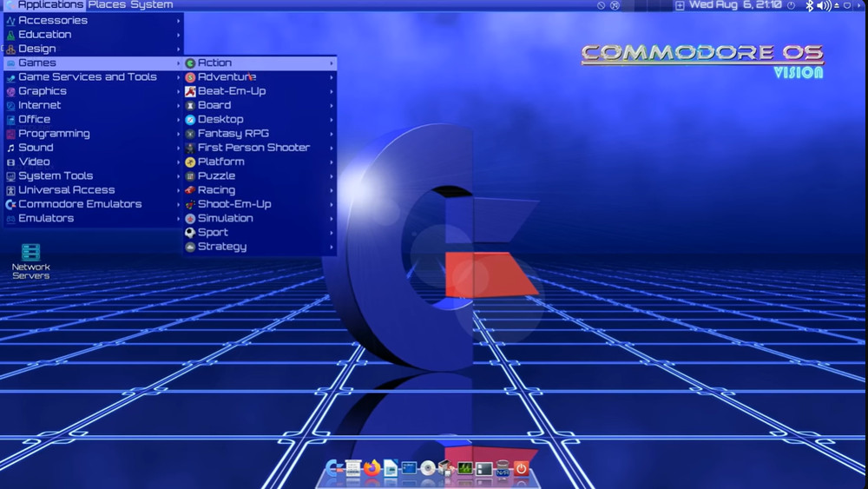Select the Games category
Screen dimensions: 868x489
[94, 63]
